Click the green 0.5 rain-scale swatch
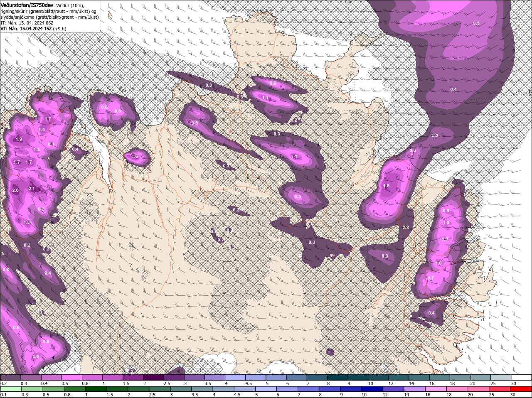The height and width of the screenshot is (398, 532). coord(54,389)
